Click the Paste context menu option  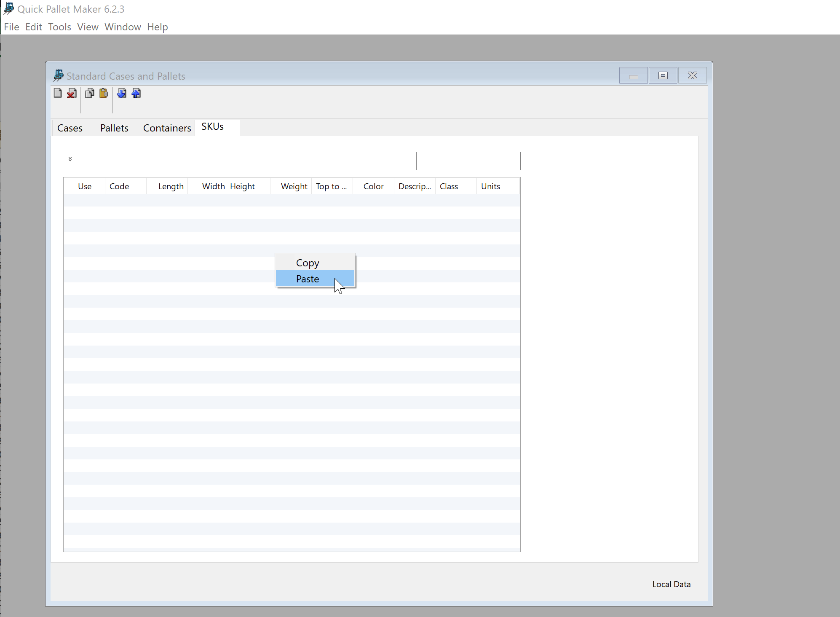[x=307, y=279]
